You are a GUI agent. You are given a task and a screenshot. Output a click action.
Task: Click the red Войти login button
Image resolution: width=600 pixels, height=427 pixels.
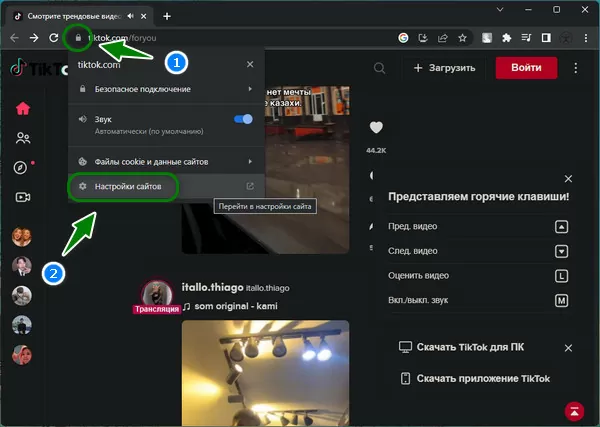click(x=526, y=68)
